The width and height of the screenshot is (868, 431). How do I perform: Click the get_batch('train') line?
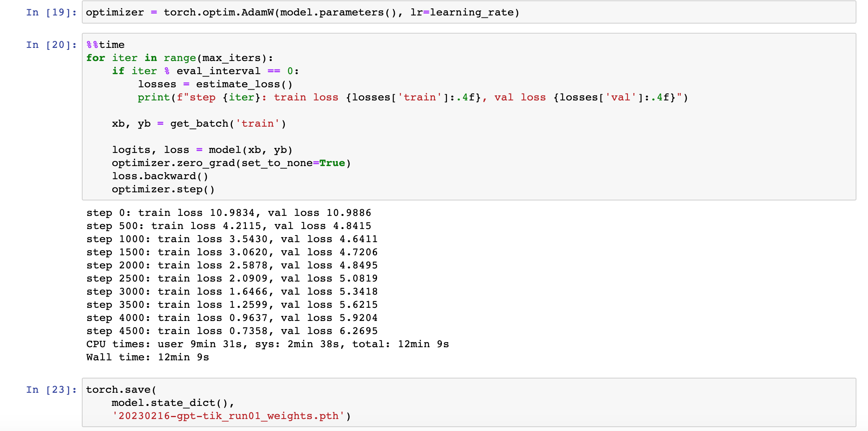click(199, 124)
